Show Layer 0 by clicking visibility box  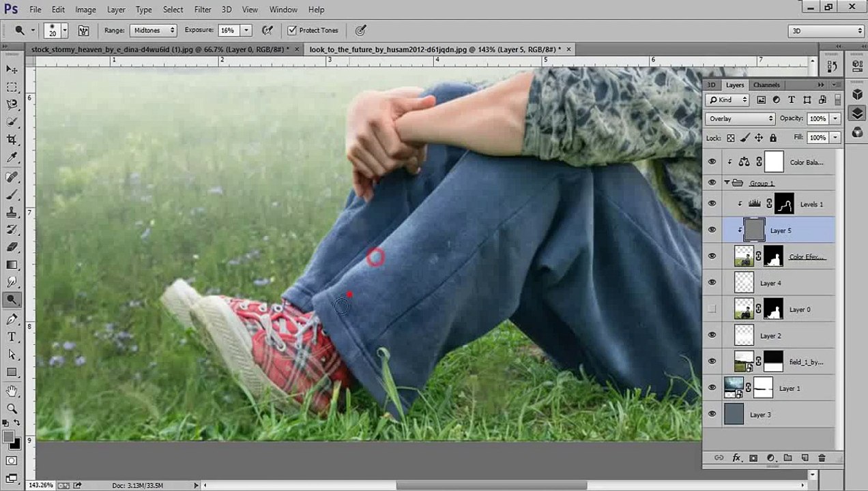712,310
